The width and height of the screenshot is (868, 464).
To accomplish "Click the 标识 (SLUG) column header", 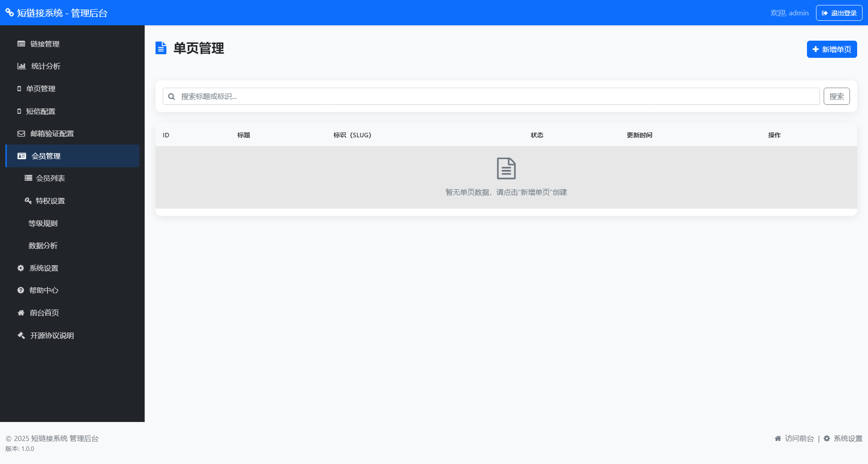I will pyautogui.click(x=352, y=135).
